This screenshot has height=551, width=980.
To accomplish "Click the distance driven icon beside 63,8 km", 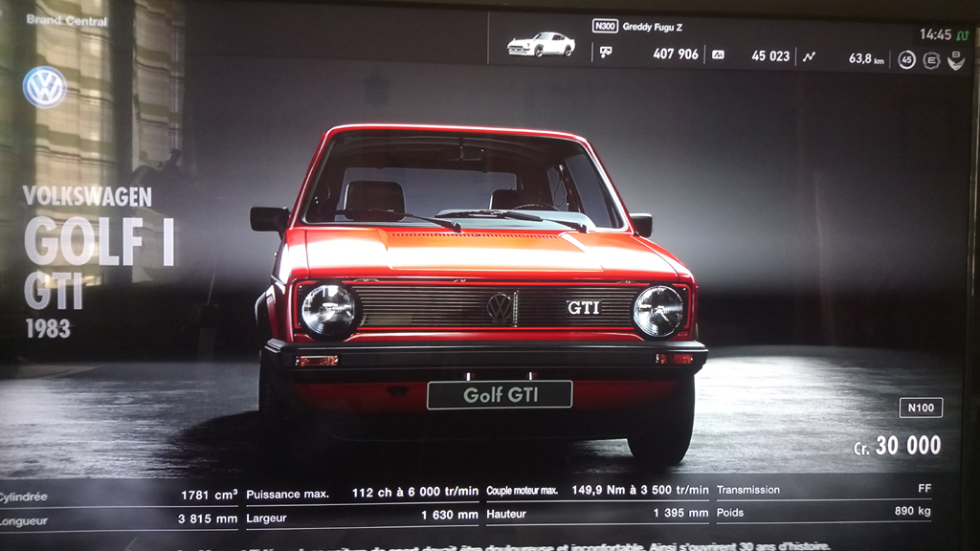I will pyautogui.click(x=810, y=56).
